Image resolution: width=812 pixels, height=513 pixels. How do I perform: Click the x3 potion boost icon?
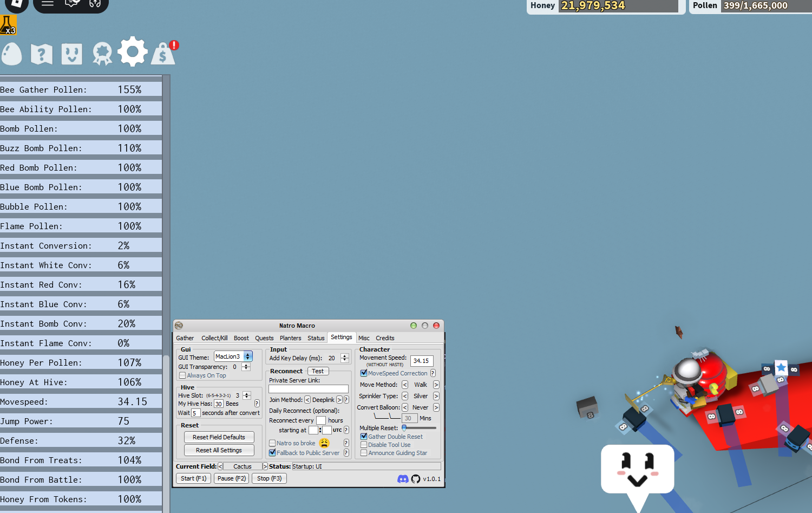8,25
